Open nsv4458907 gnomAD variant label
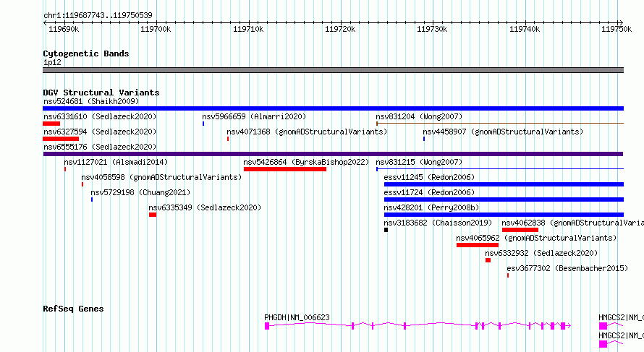The width and height of the screenshot is (644, 352). pos(503,132)
